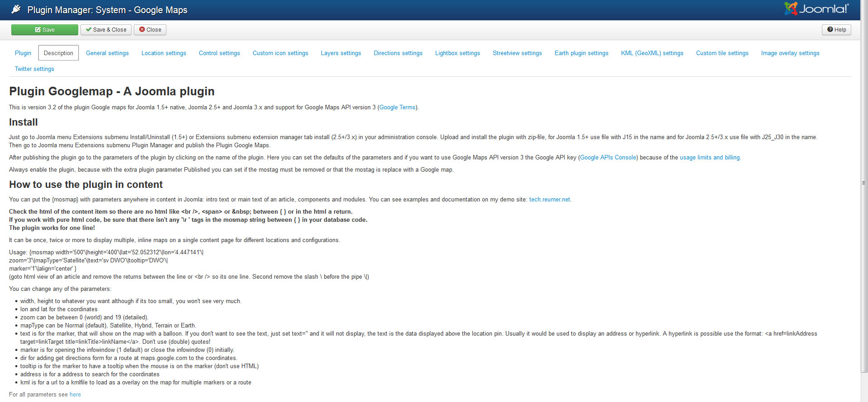Image resolution: width=868 pixels, height=402 pixels.
Task: Open Custom icon settings tab
Action: (x=280, y=53)
